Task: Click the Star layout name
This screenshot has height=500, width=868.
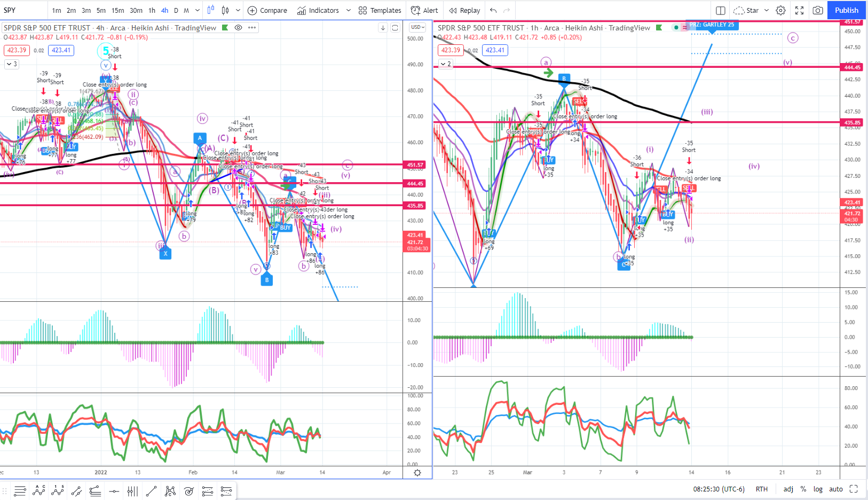Action: (x=752, y=10)
